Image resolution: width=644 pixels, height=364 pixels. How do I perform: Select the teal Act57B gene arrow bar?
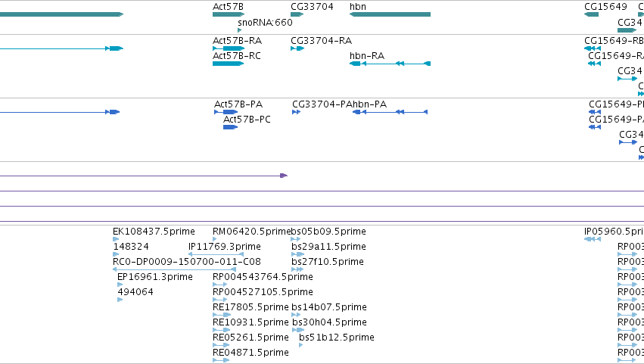coord(229,14)
